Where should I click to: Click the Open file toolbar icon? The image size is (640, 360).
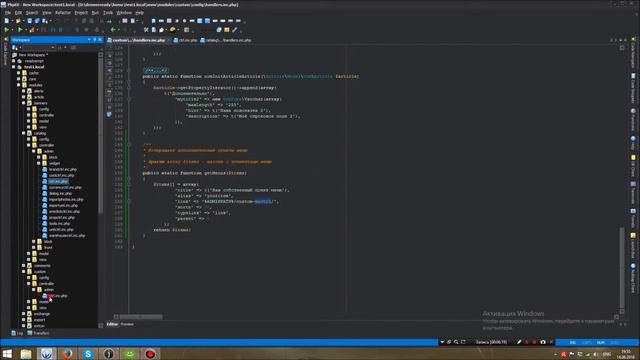tap(18, 21)
